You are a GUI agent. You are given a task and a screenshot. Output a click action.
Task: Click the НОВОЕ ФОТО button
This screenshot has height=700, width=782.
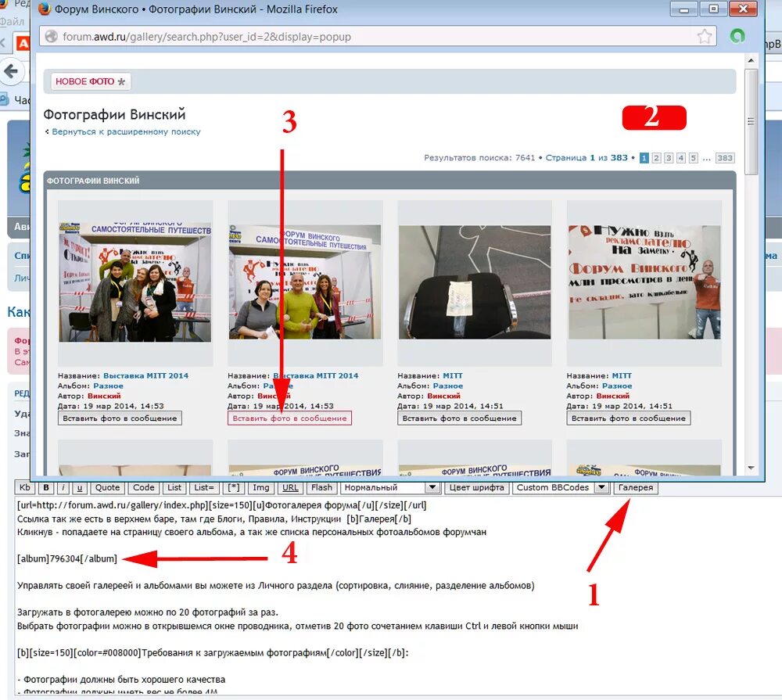pos(91,81)
